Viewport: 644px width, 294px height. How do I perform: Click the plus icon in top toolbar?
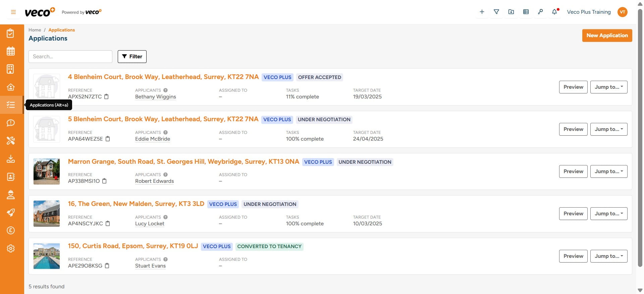coord(482,12)
